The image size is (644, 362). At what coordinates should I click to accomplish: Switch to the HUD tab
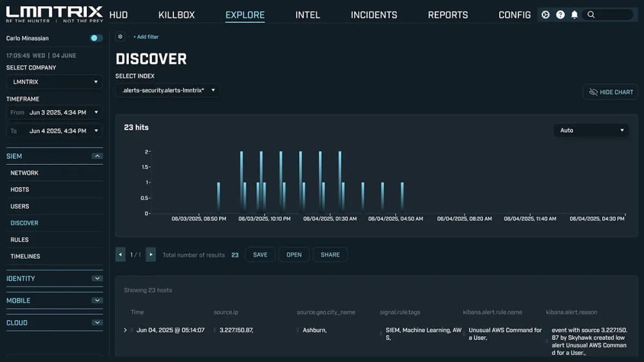tap(118, 15)
